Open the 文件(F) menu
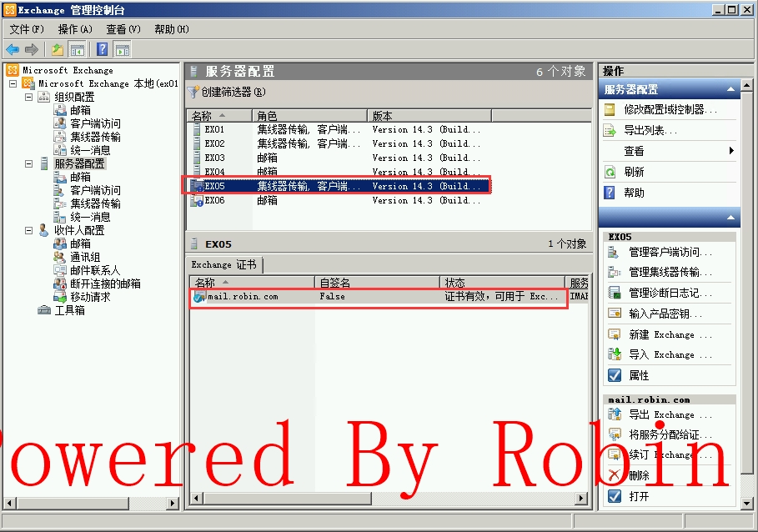This screenshot has width=758, height=532. [x=27, y=29]
